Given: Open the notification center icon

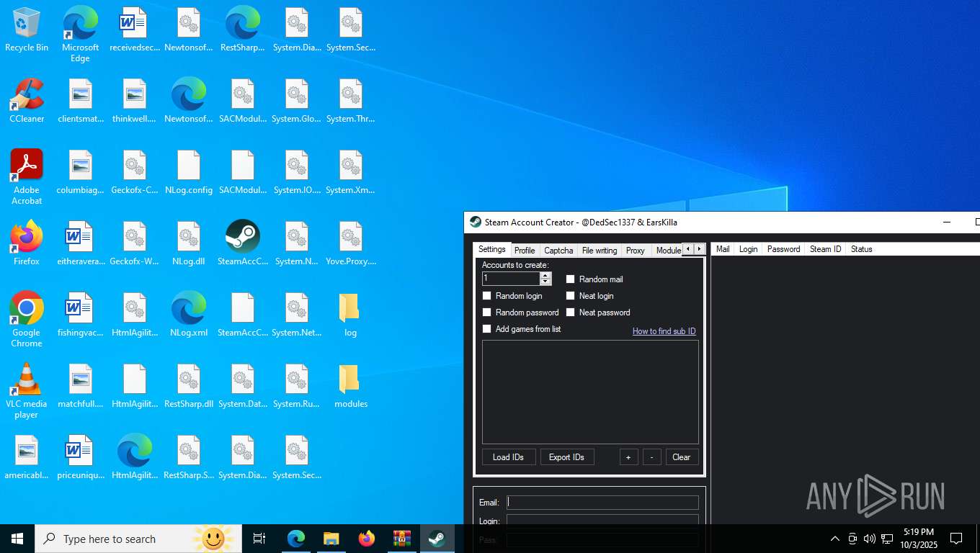Looking at the screenshot, I should click(956, 539).
